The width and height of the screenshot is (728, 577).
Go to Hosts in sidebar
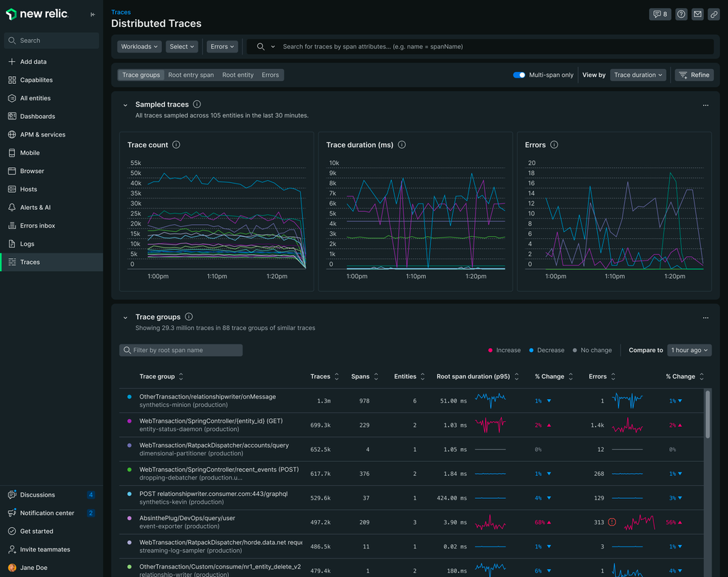[x=51, y=189]
